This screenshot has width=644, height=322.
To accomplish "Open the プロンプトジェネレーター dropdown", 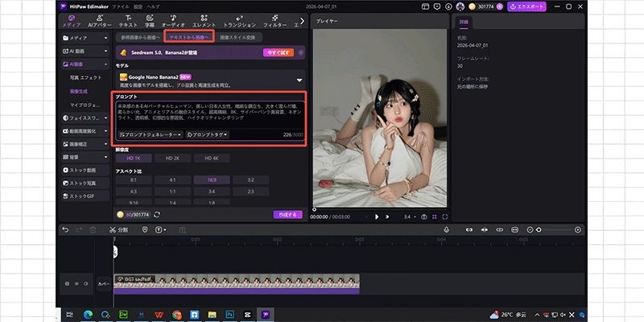I will click(151, 134).
